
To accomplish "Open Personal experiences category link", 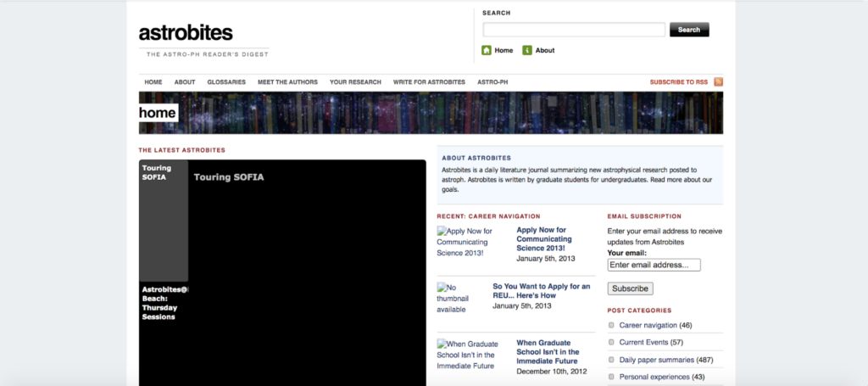I will pos(654,377).
